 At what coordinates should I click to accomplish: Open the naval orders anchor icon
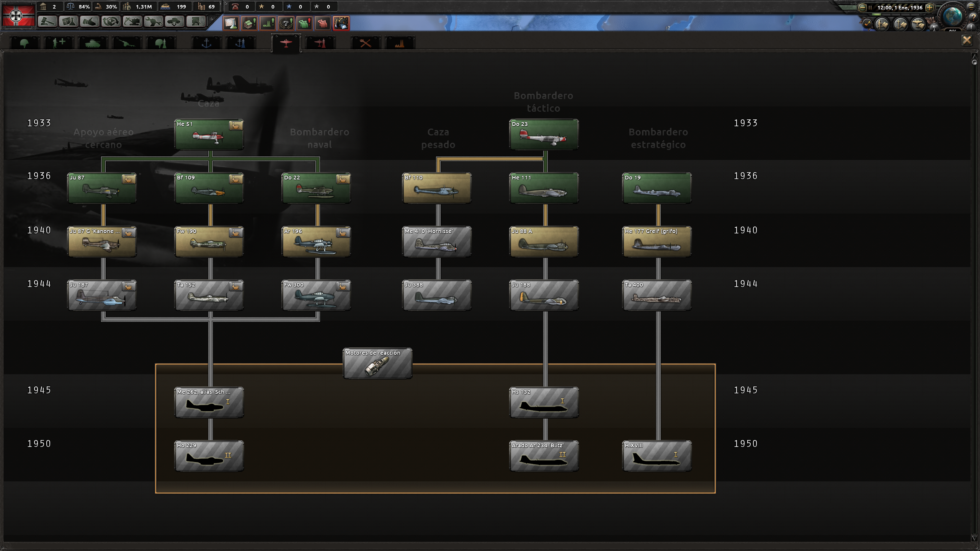[x=900, y=24]
